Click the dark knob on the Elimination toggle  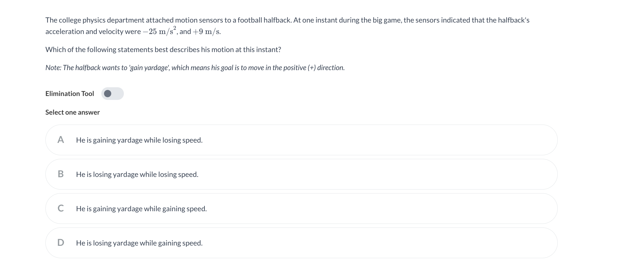click(x=108, y=94)
